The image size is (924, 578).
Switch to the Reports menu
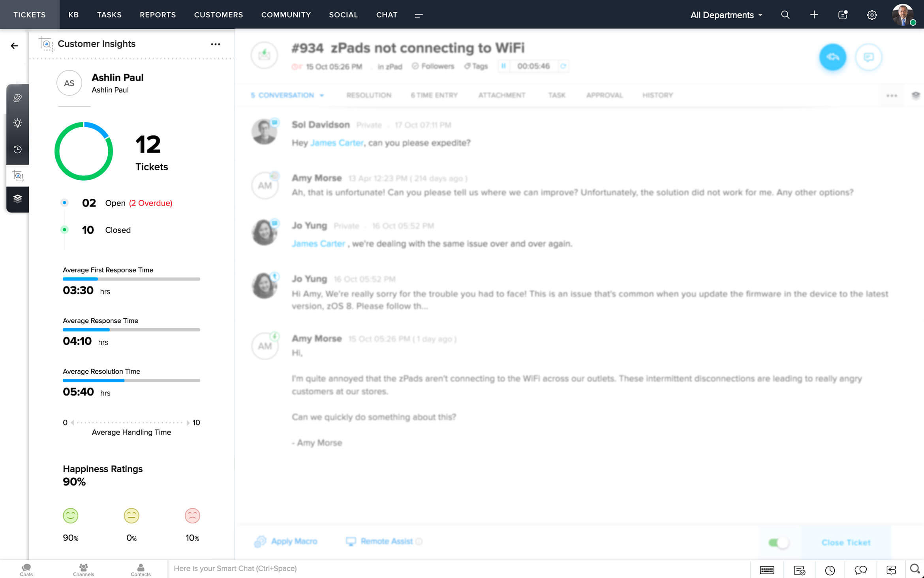(x=158, y=15)
